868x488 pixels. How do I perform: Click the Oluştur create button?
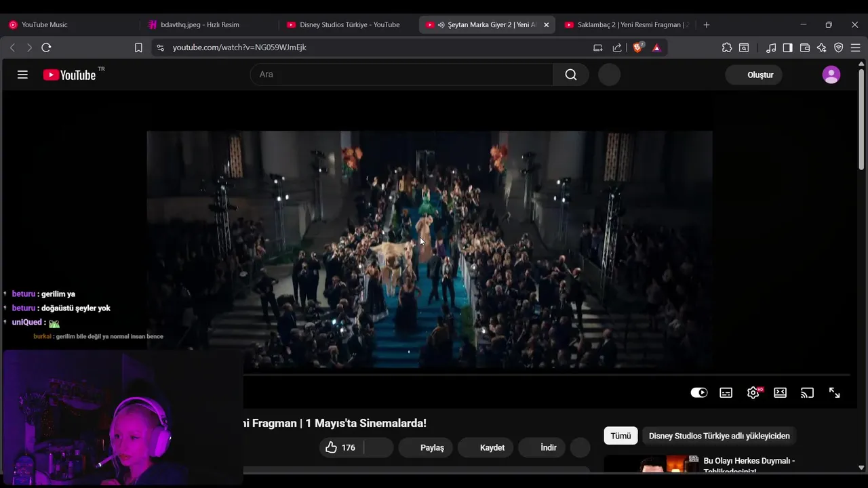pyautogui.click(x=754, y=75)
